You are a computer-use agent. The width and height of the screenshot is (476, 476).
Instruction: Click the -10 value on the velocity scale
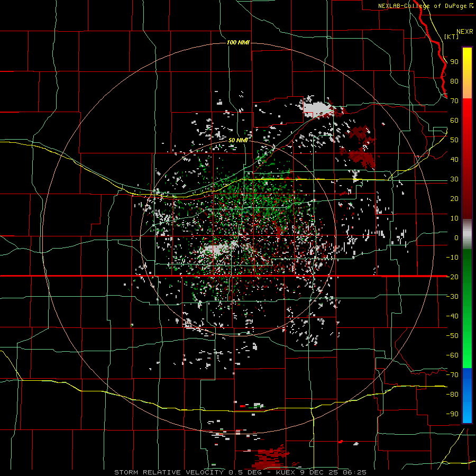tap(452, 258)
